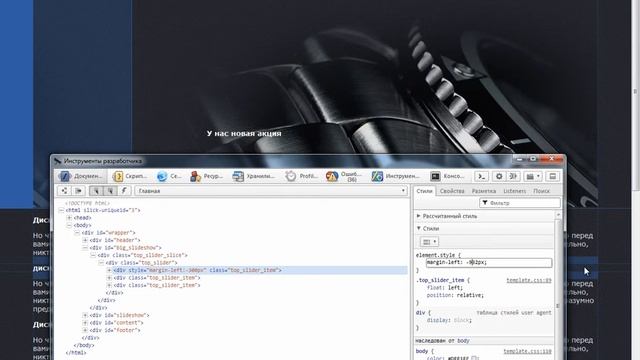Expand the div id="footer" node
The width and height of the screenshot is (640, 360).
[x=85, y=330]
